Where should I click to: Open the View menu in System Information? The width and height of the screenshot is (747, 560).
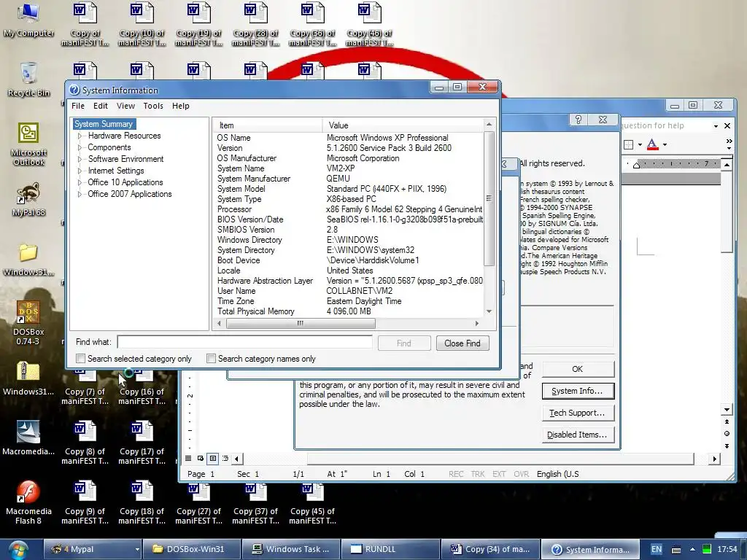(x=125, y=106)
